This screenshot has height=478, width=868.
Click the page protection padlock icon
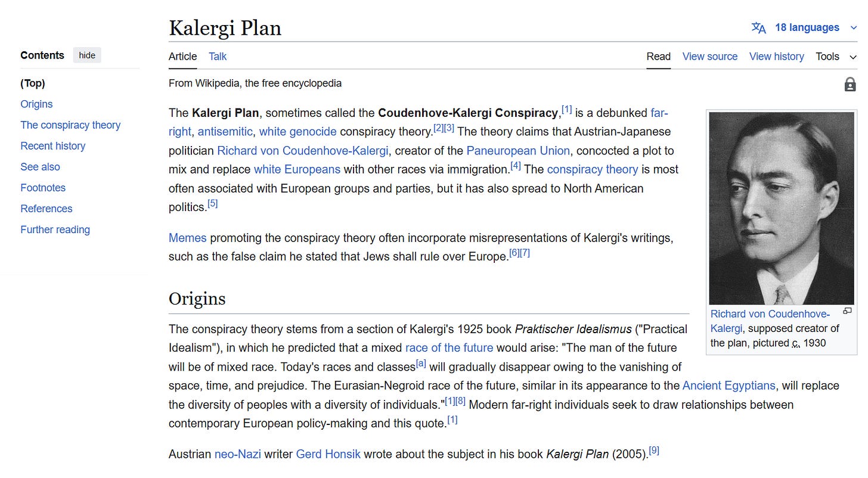click(x=850, y=85)
